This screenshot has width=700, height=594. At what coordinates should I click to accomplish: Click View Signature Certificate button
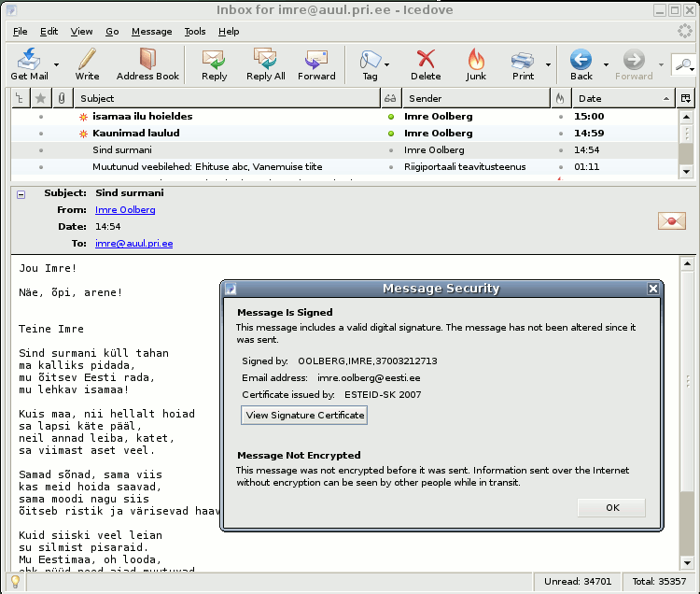click(304, 415)
